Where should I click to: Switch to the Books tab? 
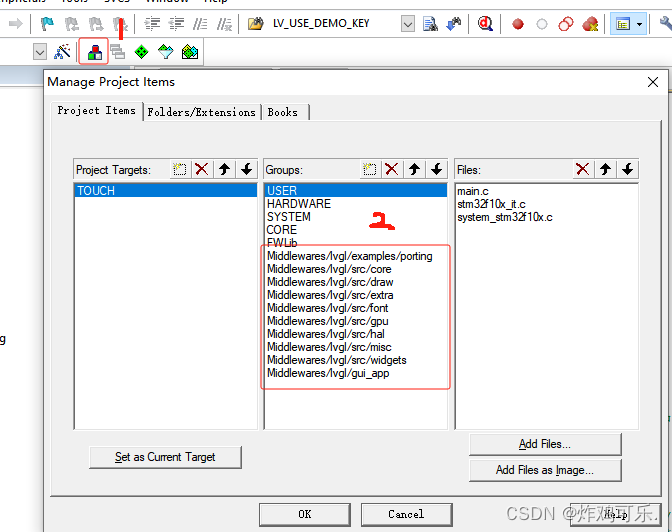(x=283, y=112)
